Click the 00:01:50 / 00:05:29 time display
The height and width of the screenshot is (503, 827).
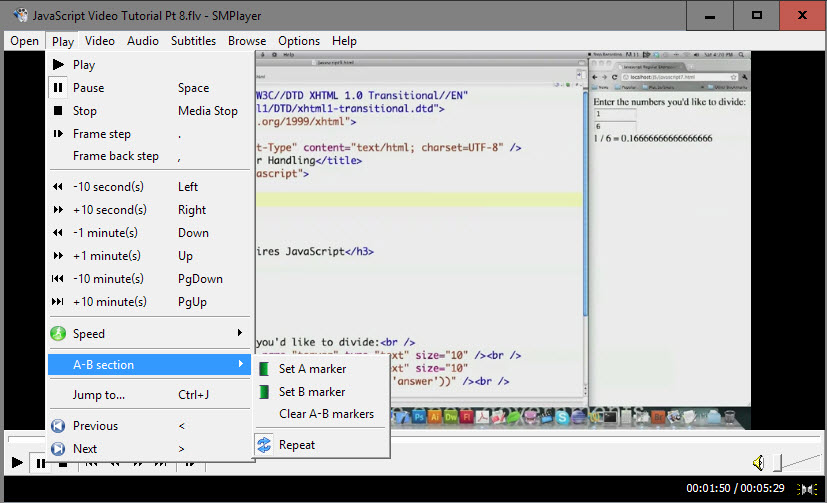tap(735, 488)
